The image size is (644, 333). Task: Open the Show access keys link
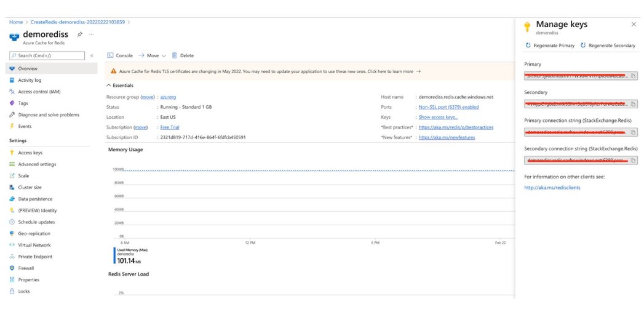point(437,117)
